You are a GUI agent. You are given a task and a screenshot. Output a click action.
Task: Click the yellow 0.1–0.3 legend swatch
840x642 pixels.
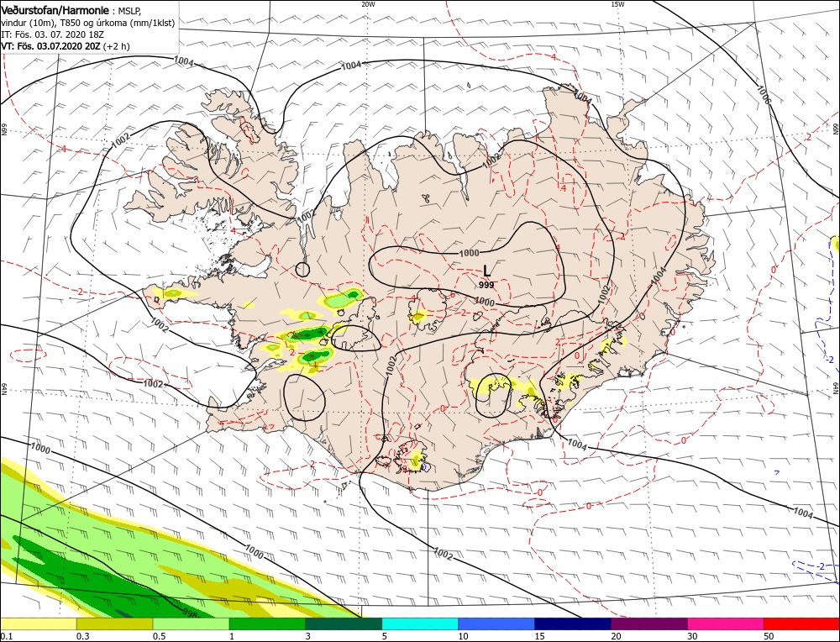point(39,624)
